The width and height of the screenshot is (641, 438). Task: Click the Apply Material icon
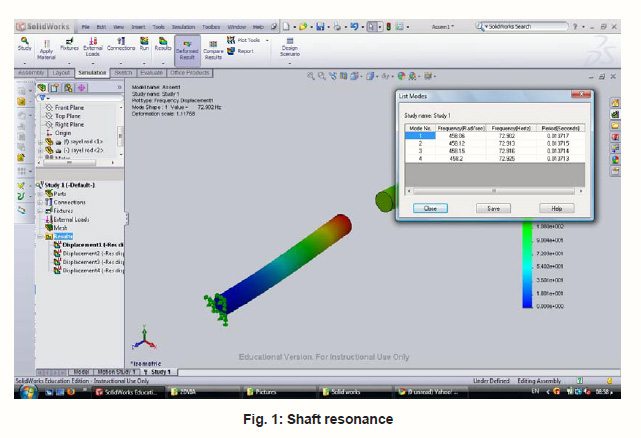(45, 48)
